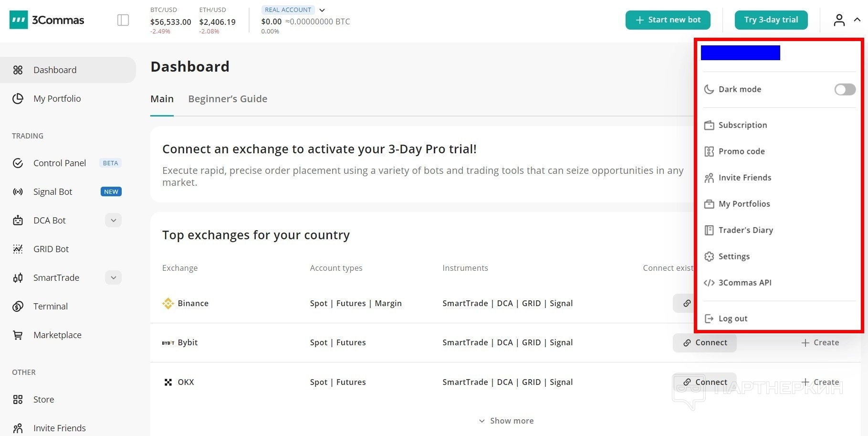The height and width of the screenshot is (436, 868).
Task: Open Signal Bot from the sidebar
Action: coord(52,192)
